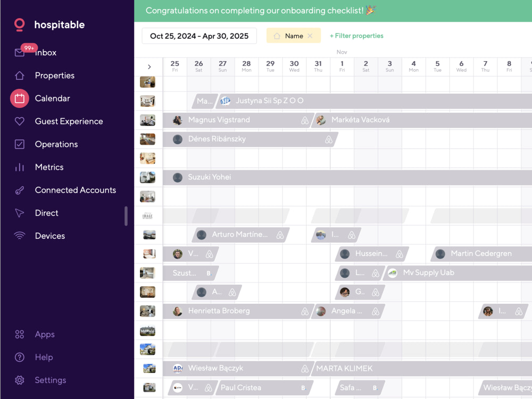The height and width of the screenshot is (399, 532).
Task: Open Connected Accounts page
Action: 76,190
